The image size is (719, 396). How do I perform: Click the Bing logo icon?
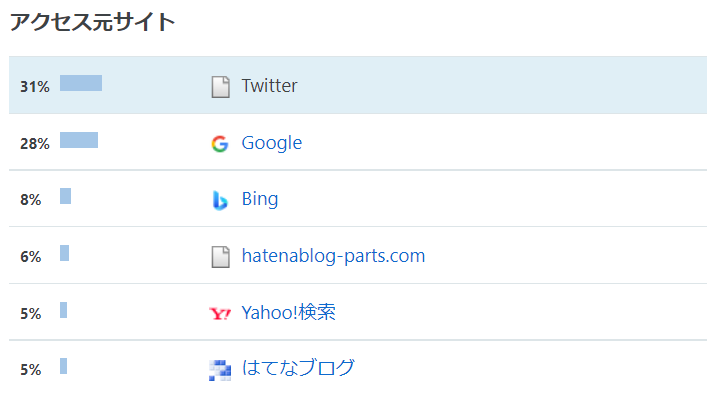point(220,200)
